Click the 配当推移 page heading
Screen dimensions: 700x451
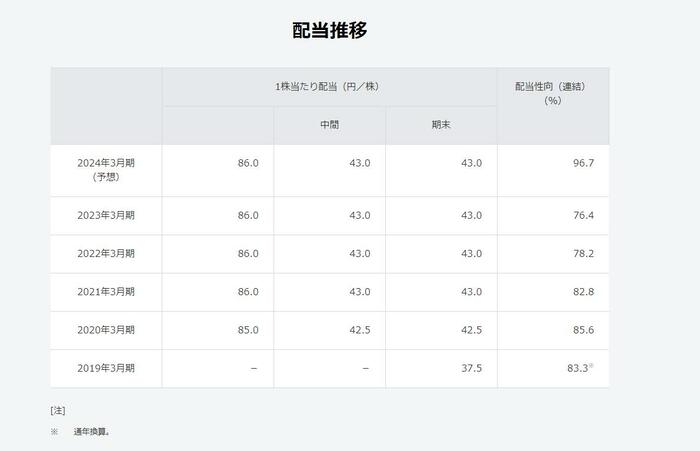coord(329,31)
